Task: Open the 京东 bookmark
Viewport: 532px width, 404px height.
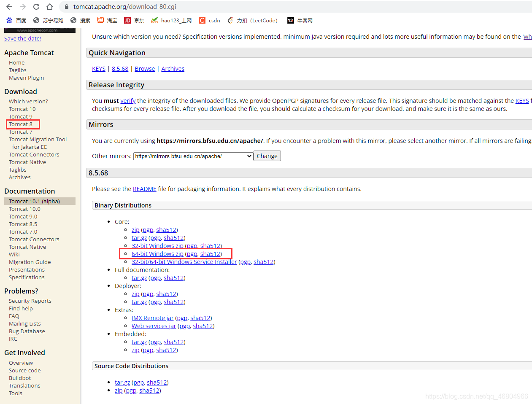Action: coord(134,20)
